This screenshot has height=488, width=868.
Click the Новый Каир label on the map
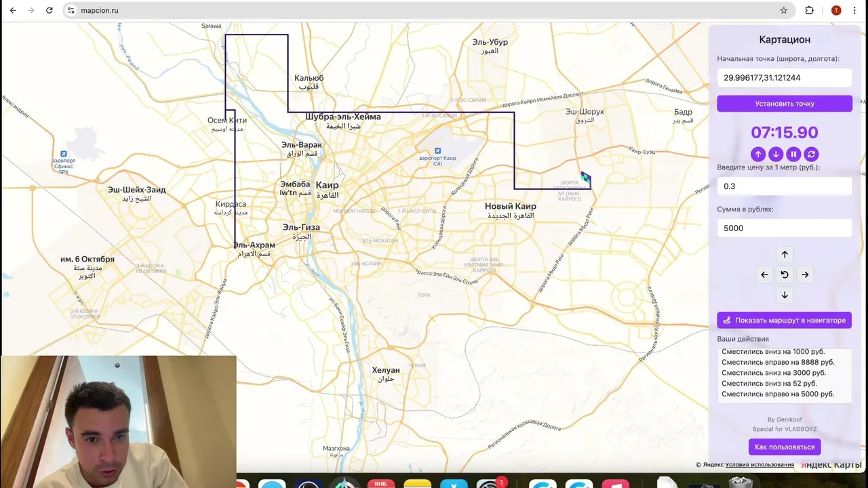pos(511,206)
